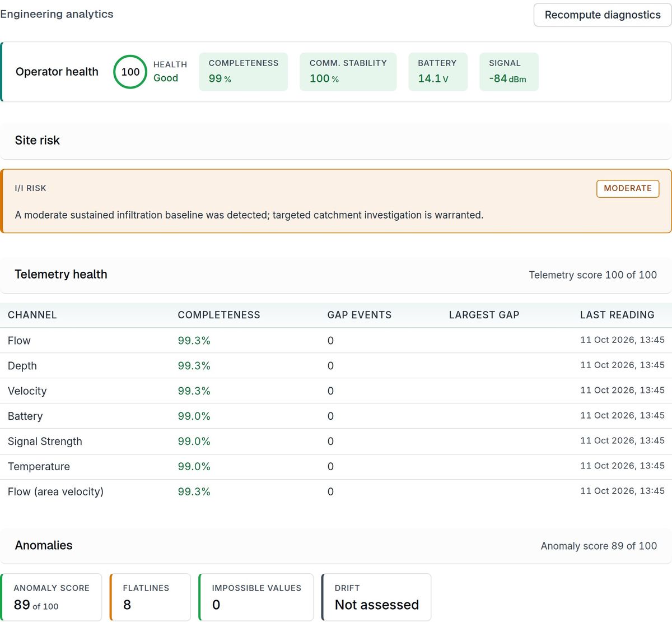Click the LARGEST GAP column header

[x=484, y=315]
